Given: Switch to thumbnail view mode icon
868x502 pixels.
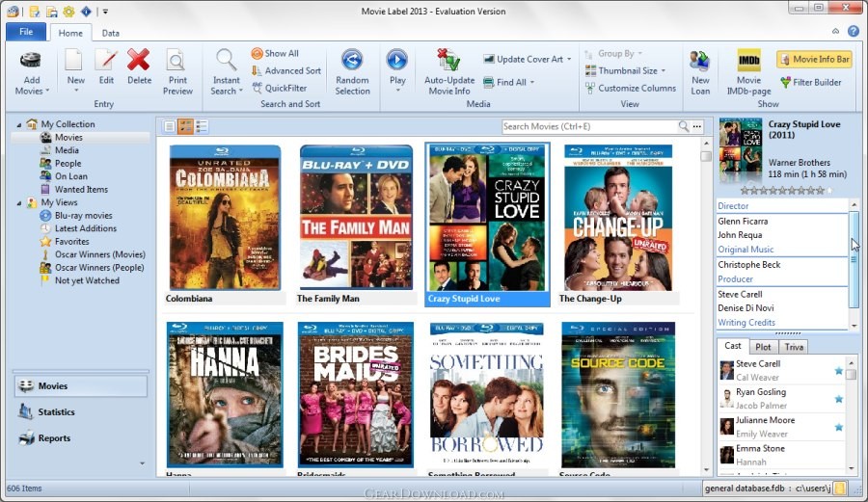Looking at the screenshot, I should click(185, 127).
